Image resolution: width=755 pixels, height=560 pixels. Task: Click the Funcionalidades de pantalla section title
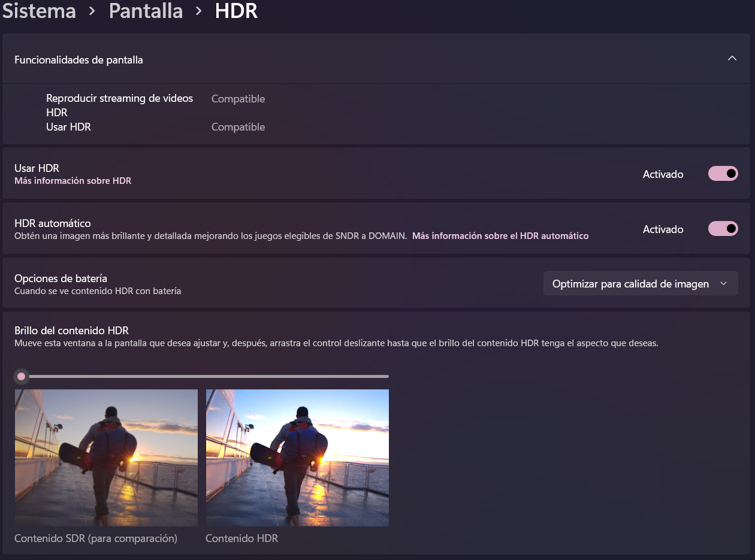[x=78, y=60]
